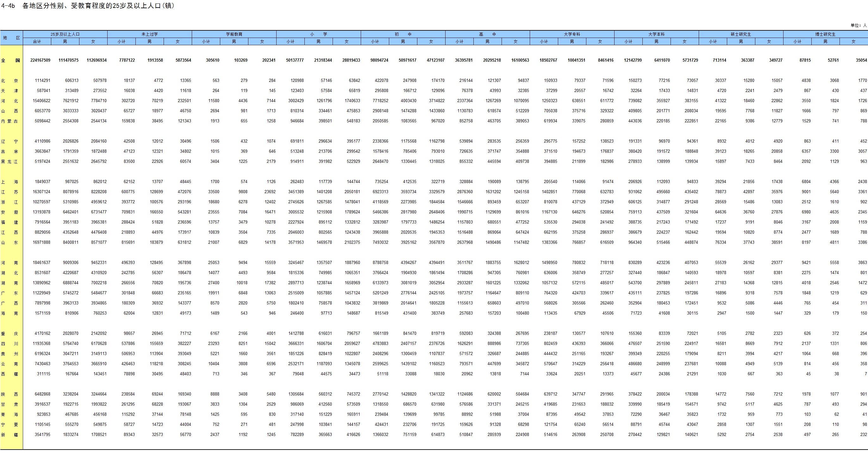Click the 大学专科 group header
Image resolution: width=868 pixels, height=460 pixels.
tap(572, 34)
